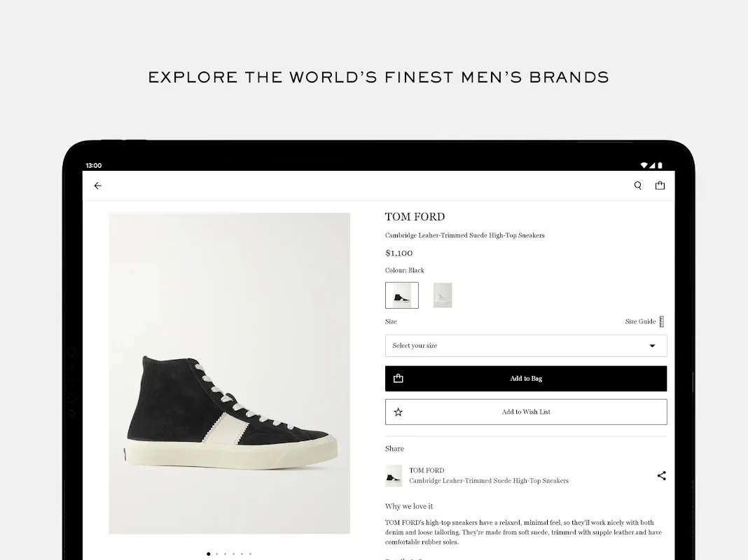
Task: Click the size dropdown arrow
Action: pos(652,346)
